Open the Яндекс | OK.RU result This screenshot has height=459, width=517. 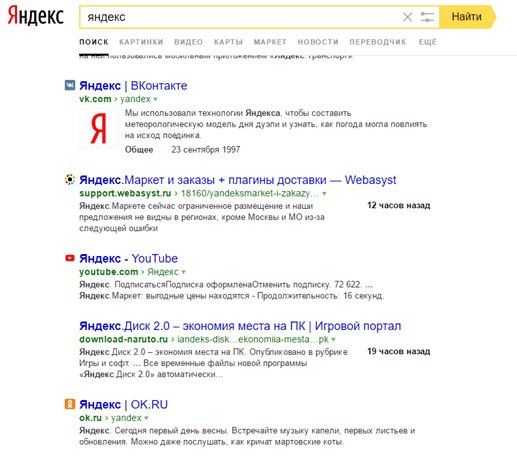point(123,405)
